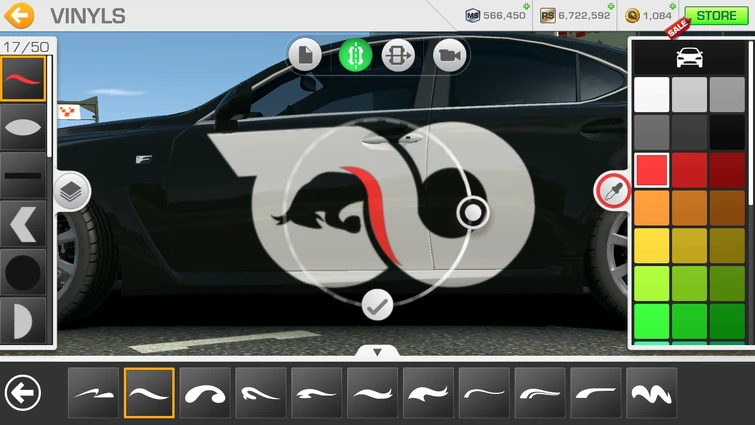Screen dimensions: 755x425
Task: Select the red swoosh layer thumbnail
Action: coord(23,78)
